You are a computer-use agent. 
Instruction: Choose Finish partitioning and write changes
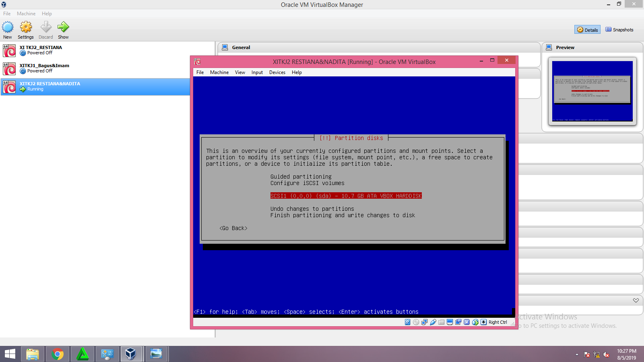coord(343,215)
